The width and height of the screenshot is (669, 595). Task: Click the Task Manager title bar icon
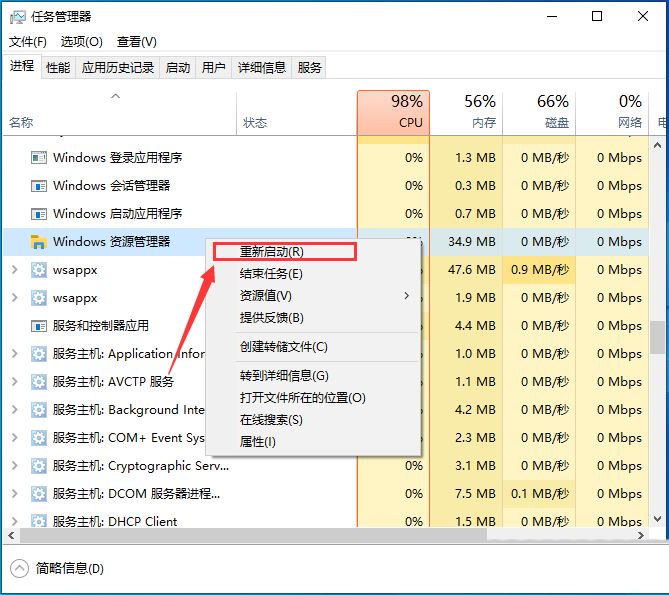click(17, 17)
